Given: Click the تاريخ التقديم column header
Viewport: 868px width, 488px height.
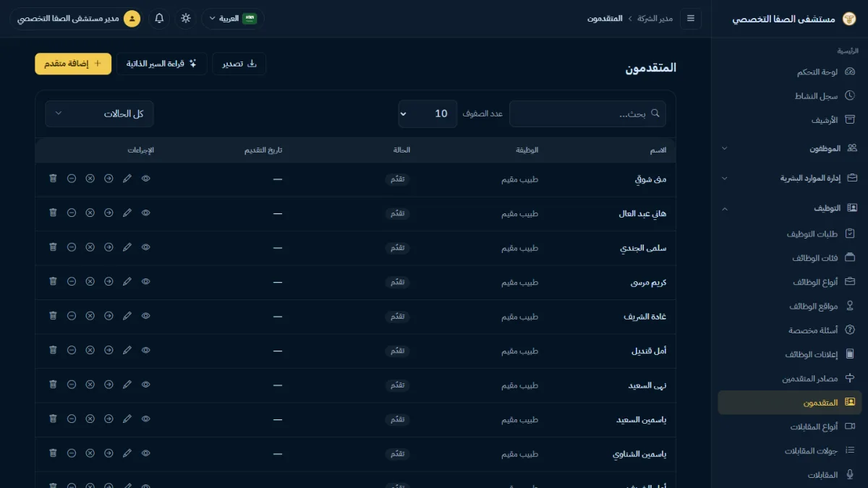Looking at the screenshot, I should [264, 150].
